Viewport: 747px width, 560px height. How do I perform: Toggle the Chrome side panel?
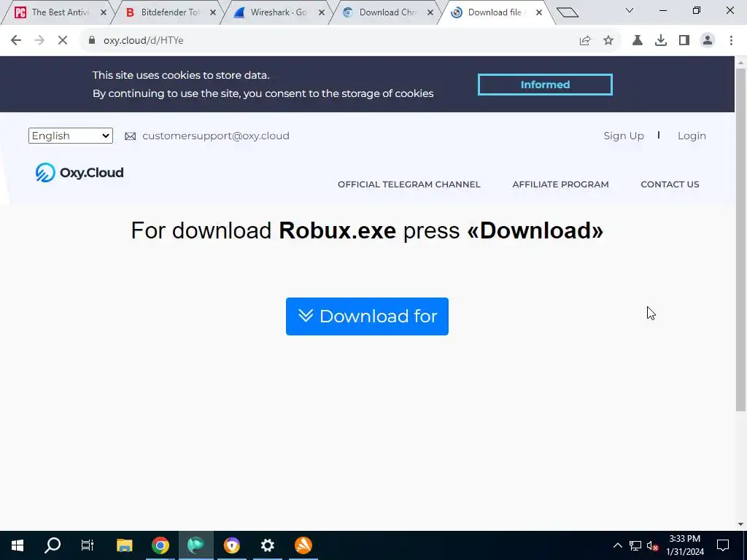(x=684, y=41)
